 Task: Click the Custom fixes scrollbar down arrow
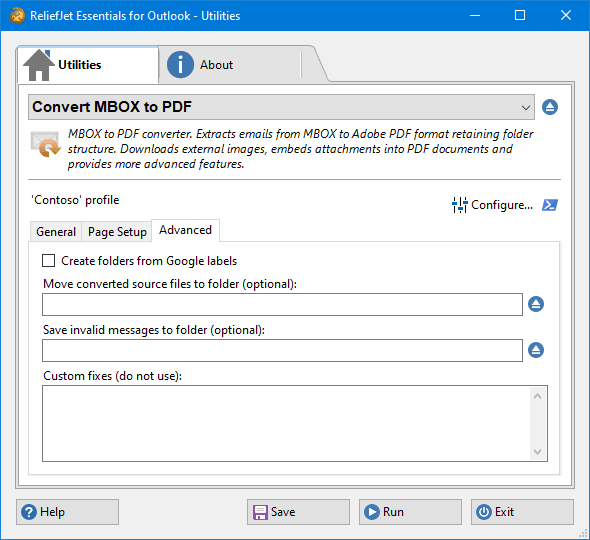point(537,451)
